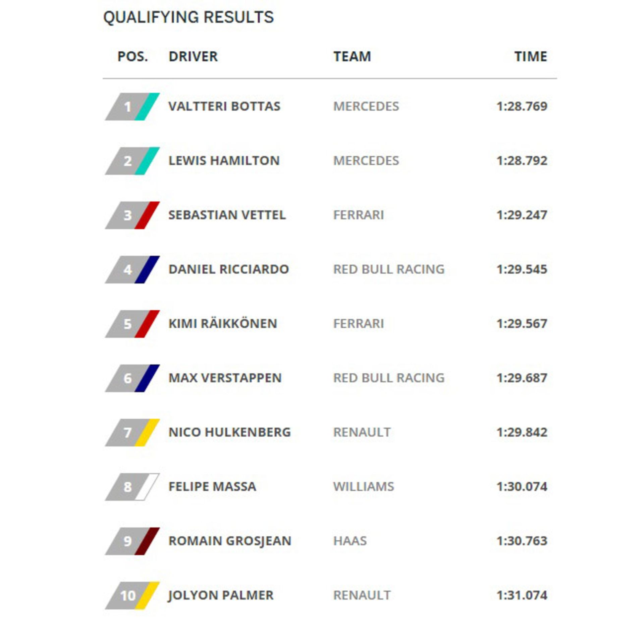Click the Qualifying Results heading
This screenshot has width=644, height=644.
click(189, 17)
